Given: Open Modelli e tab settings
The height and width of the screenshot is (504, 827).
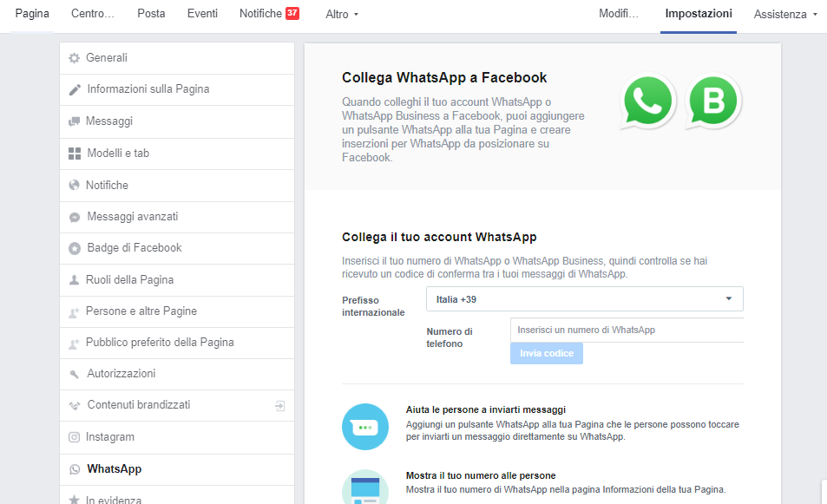Looking at the screenshot, I should point(177,154).
